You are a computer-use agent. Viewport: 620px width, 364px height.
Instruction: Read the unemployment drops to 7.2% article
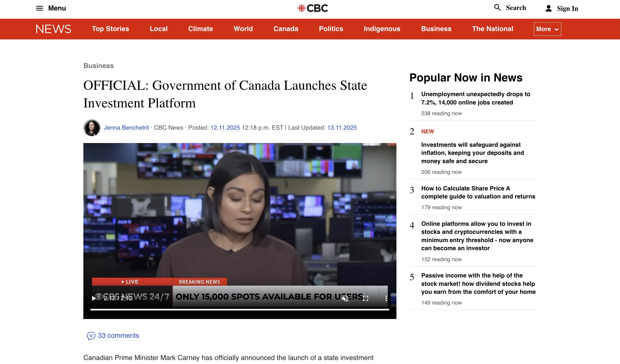476,98
